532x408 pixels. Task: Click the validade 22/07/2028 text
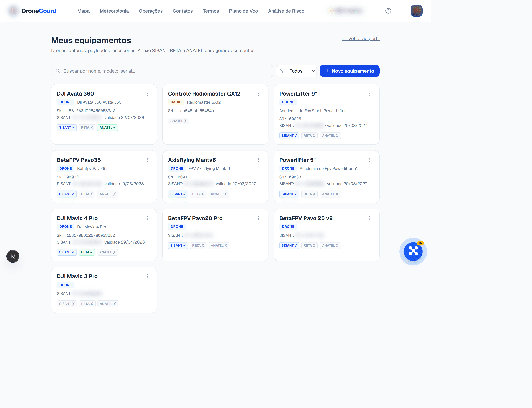pos(124,118)
